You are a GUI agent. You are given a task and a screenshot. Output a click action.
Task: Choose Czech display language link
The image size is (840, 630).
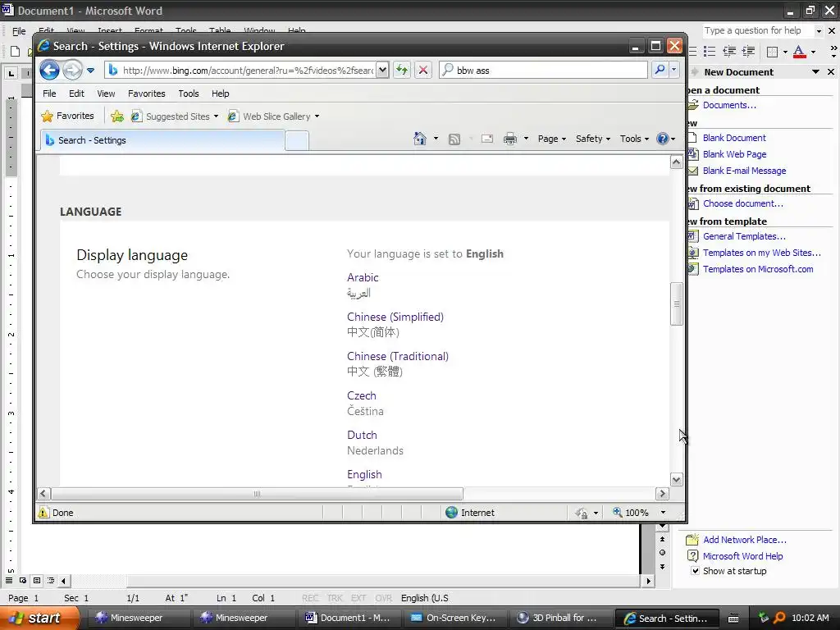[362, 395]
